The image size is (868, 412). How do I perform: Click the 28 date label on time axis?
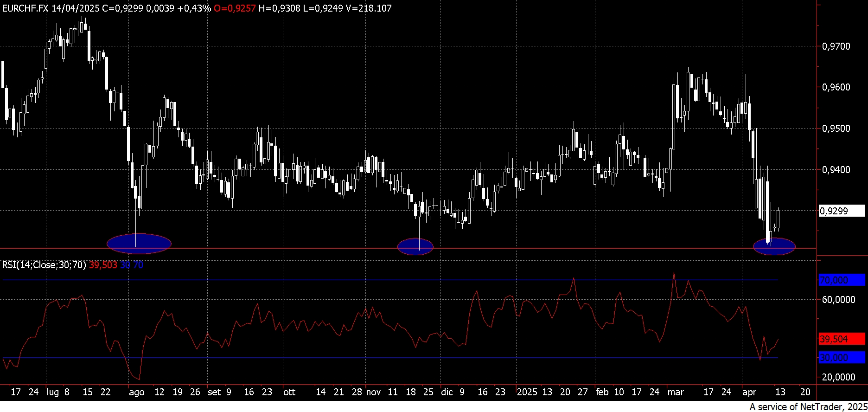357,392
